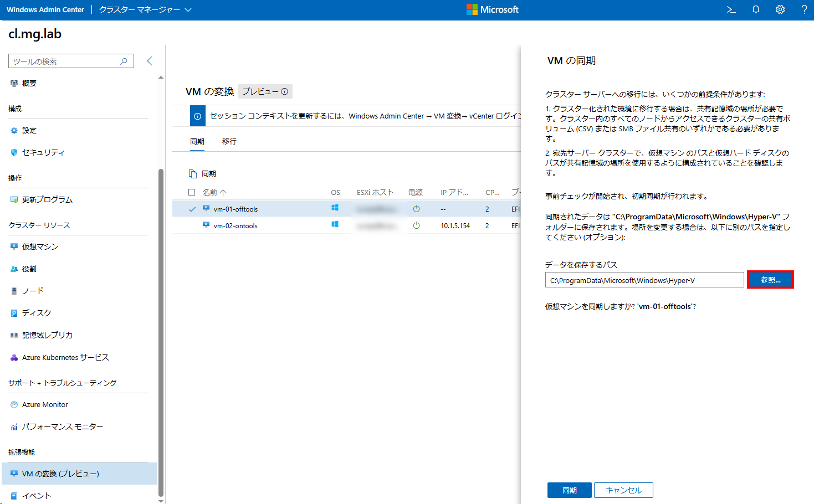This screenshot has height=504, width=814.
Task: Open the 仮想マシン tool
Action: [40, 246]
